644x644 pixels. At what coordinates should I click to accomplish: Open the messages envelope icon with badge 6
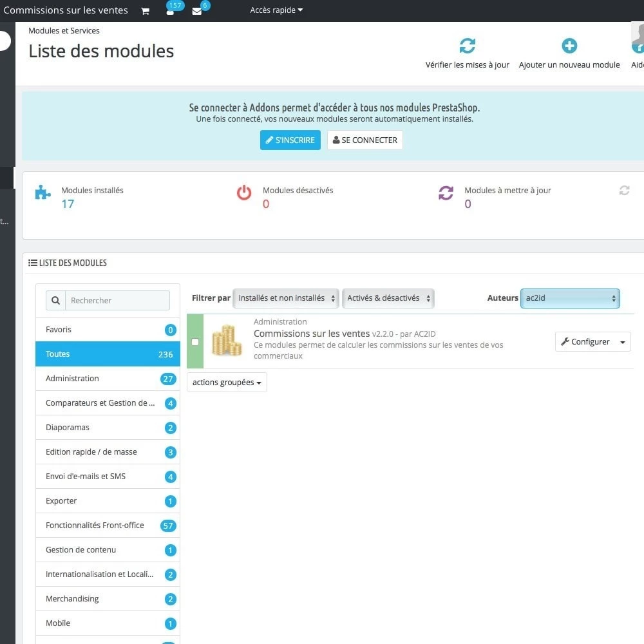coord(197,11)
